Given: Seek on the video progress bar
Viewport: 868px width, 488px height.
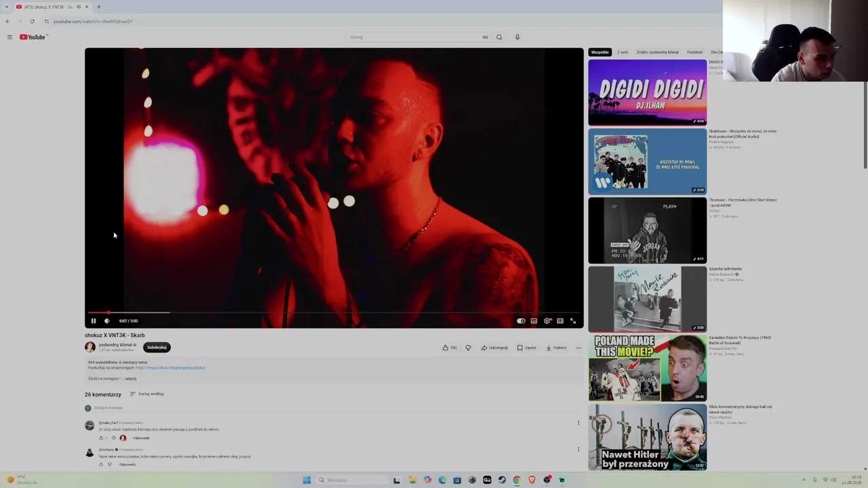Looking at the screenshot, I should 334,312.
